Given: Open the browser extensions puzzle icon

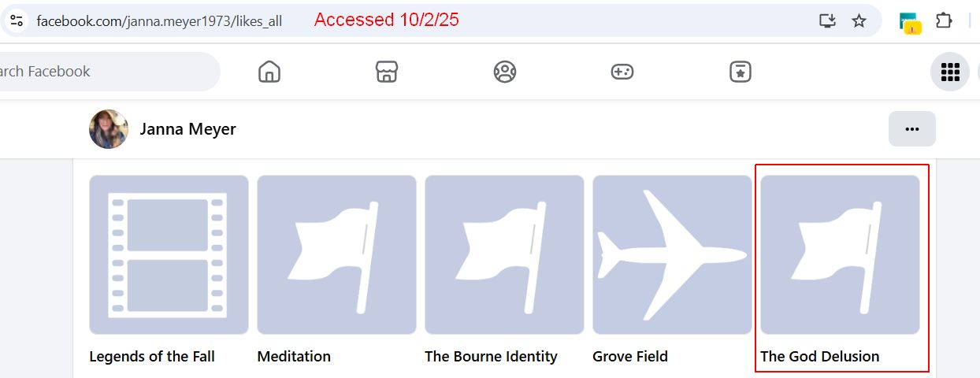Looking at the screenshot, I should coord(944,20).
